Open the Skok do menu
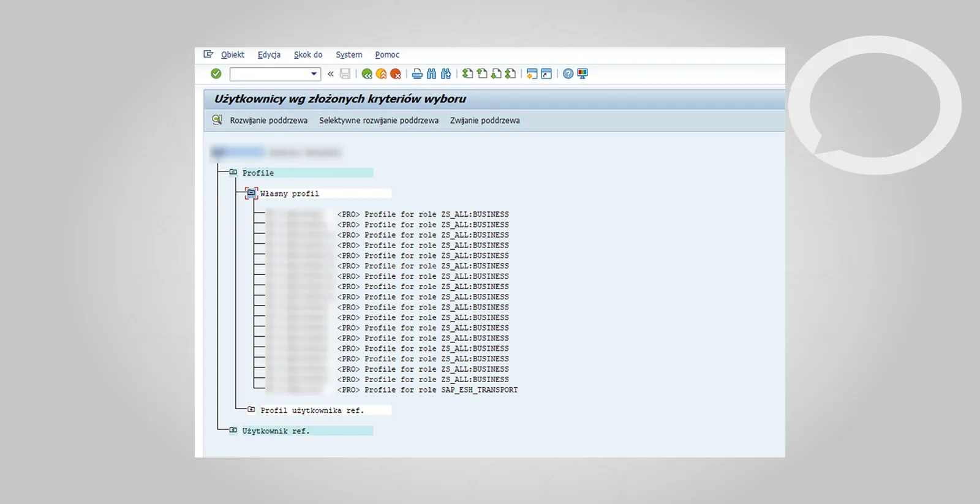The height and width of the screenshot is (504, 980). 307,55
